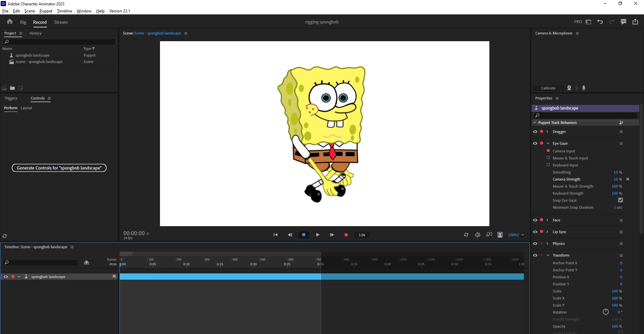Screen dimensions: 644x334
Task: Click the new scene clapperboard icon
Action: point(4,88)
